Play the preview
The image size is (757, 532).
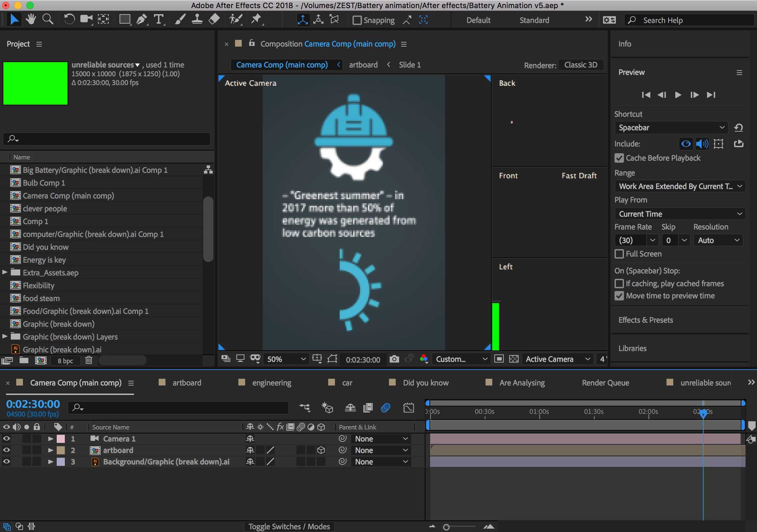(678, 95)
